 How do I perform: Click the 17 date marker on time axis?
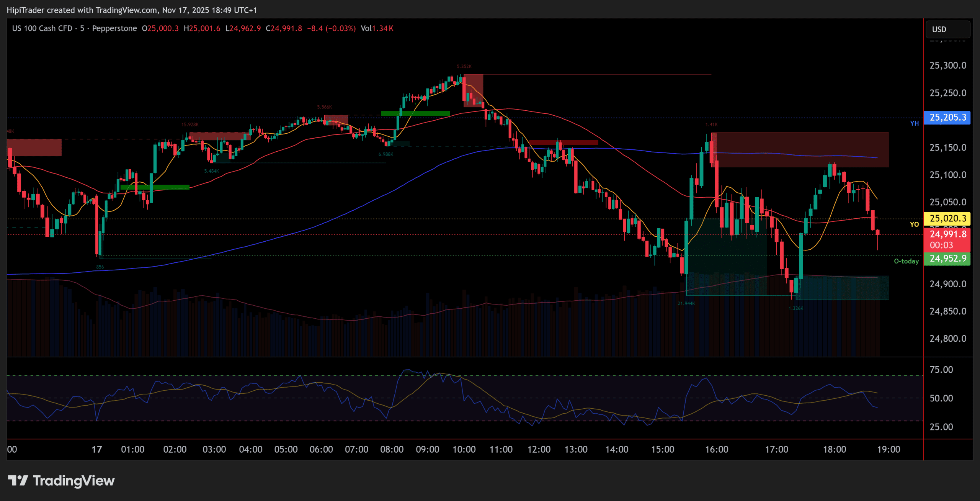click(x=96, y=449)
